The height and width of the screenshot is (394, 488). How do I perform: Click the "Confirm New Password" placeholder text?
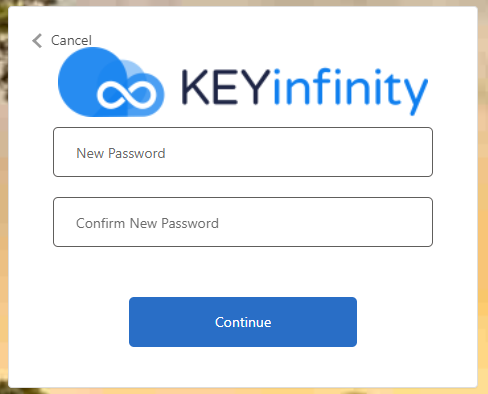(147, 223)
